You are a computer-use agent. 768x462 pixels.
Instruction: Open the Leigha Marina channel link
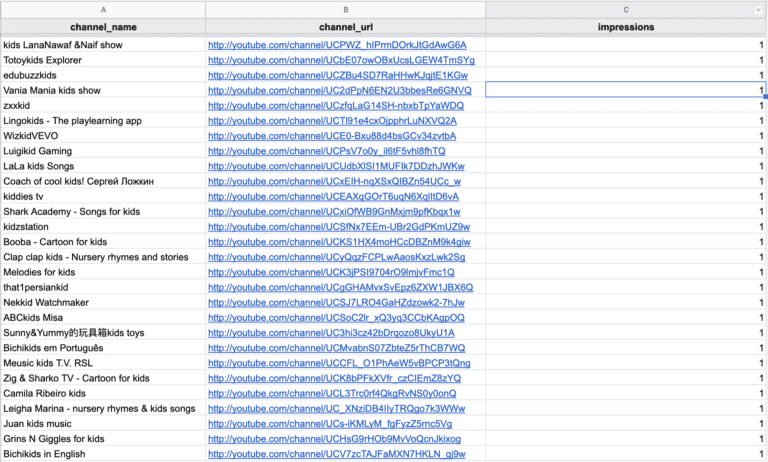tap(336, 410)
